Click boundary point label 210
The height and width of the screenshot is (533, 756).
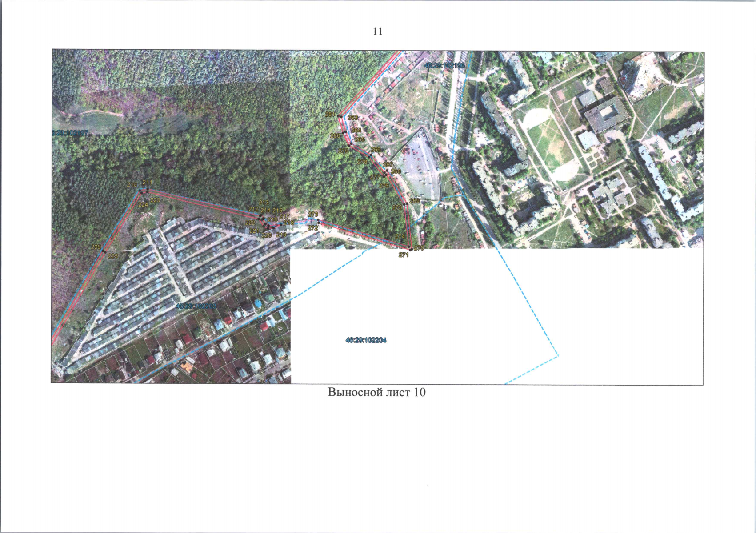pos(132,185)
